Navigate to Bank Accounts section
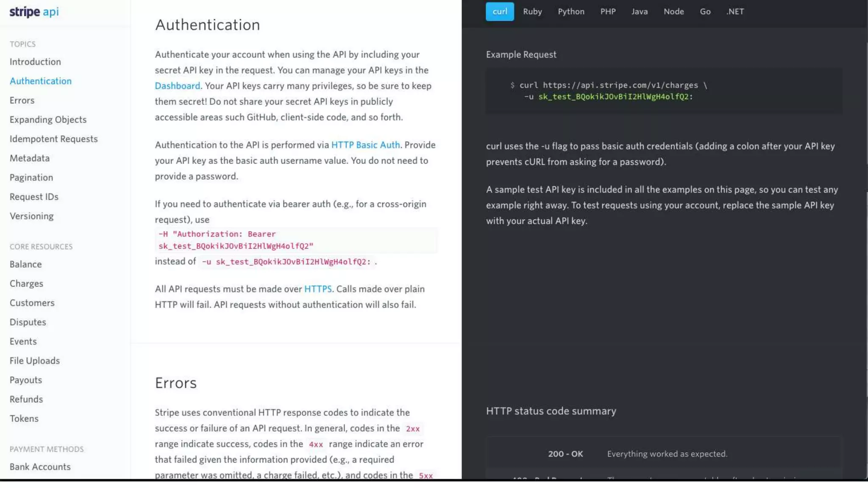The width and height of the screenshot is (868, 488). coord(40,467)
